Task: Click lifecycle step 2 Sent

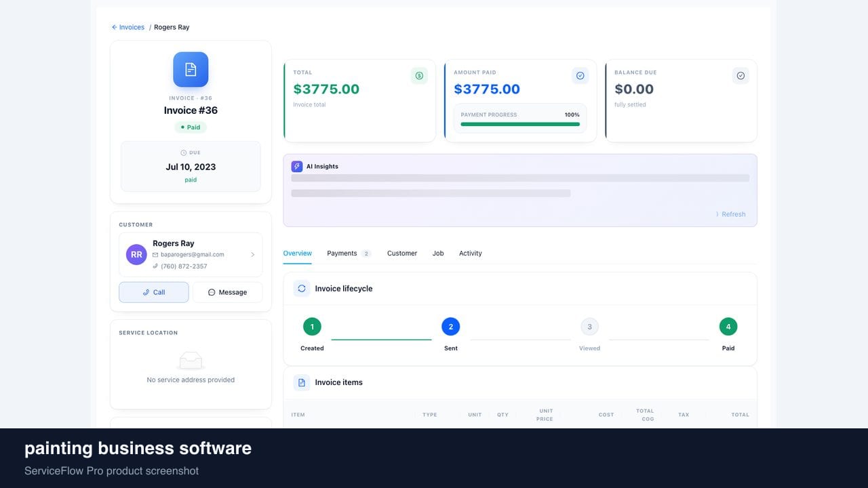Action: click(x=451, y=327)
